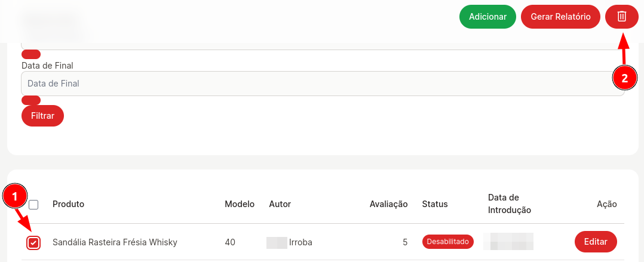Click the small red pill above Data de Final label
This screenshot has height=262, width=644.
[x=31, y=54]
